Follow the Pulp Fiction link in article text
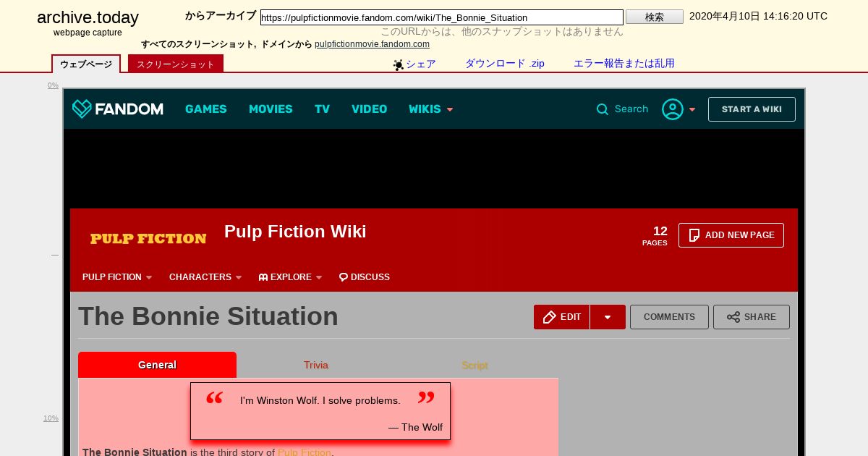The width and height of the screenshot is (868, 456). coord(305,452)
